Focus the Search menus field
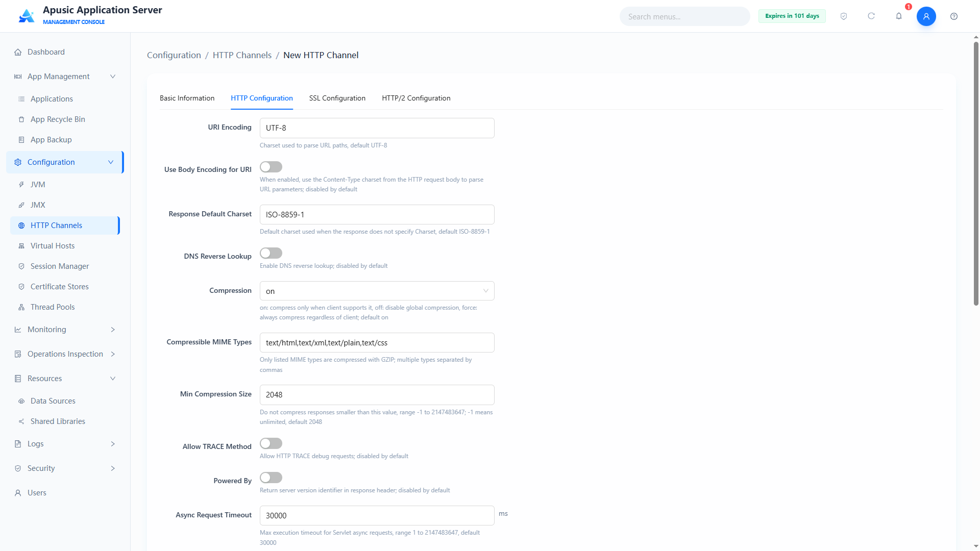 [684, 16]
